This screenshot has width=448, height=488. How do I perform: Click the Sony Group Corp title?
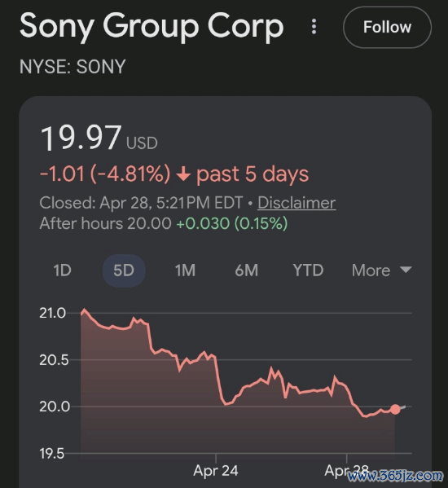pos(152,27)
